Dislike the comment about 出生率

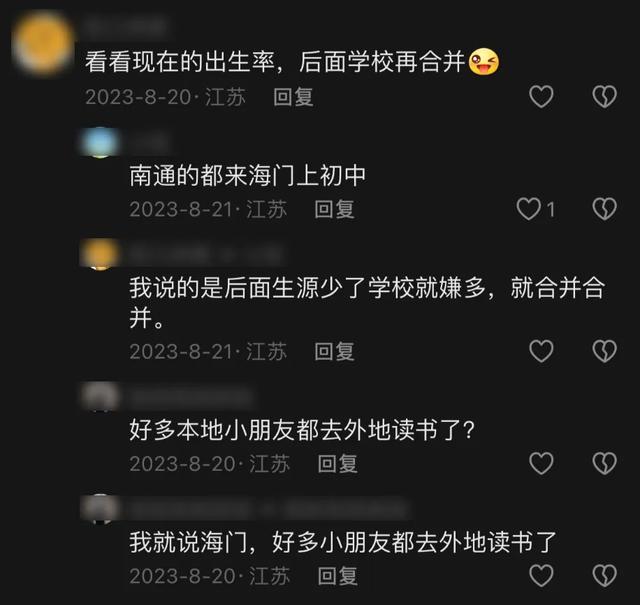tap(604, 96)
